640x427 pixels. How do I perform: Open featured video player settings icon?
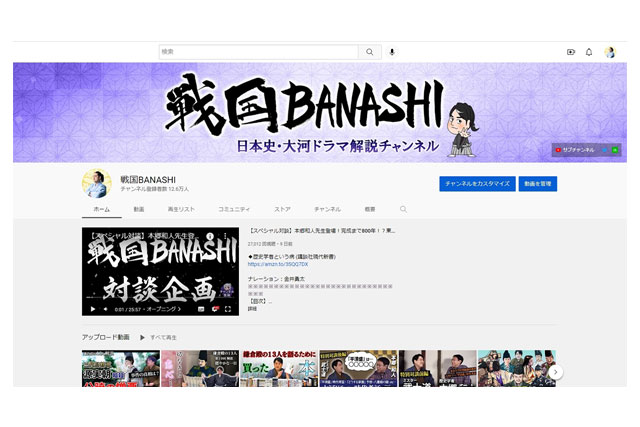pos(215,309)
